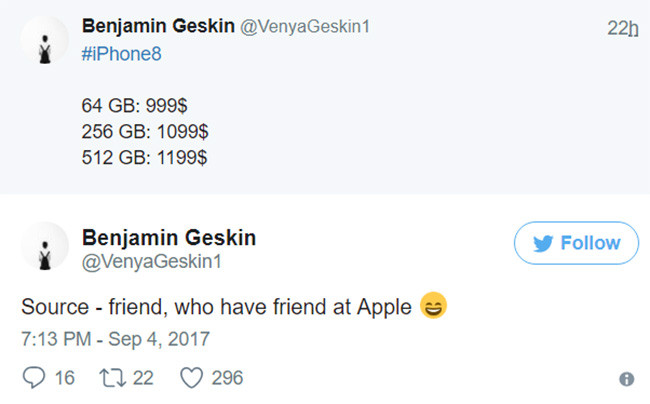The image size is (650, 404).
Task: Open the #iPhone8 hashtag link
Action: pos(120,53)
